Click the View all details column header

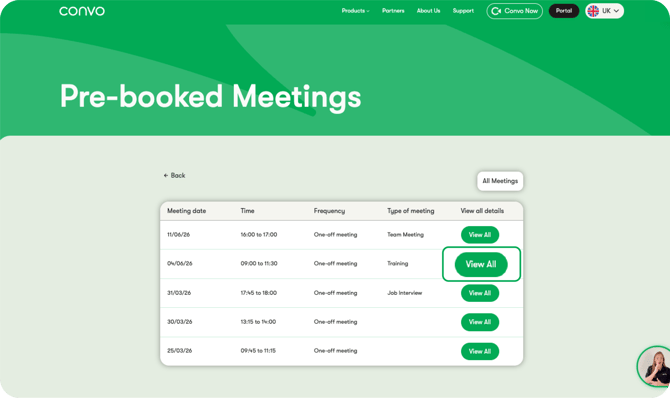pyautogui.click(x=482, y=211)
